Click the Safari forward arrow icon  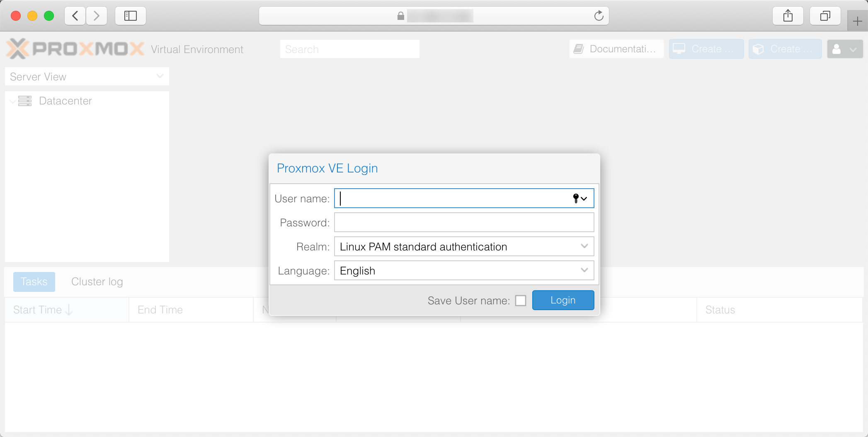97,16
